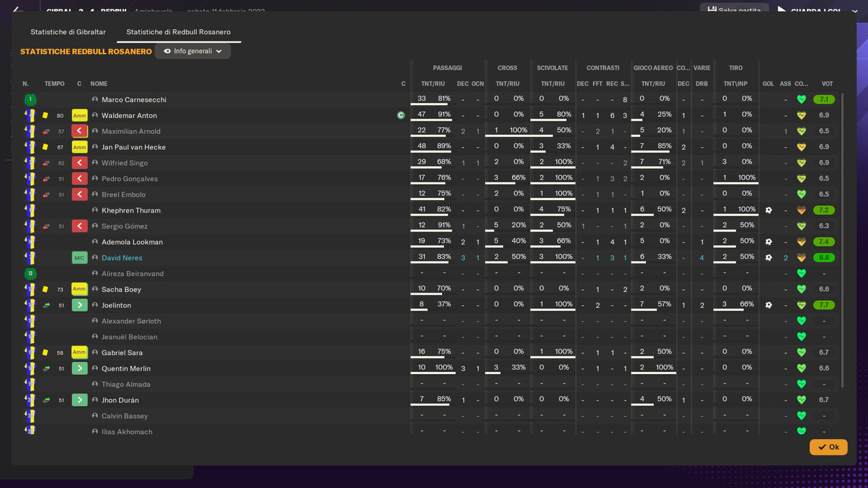Click the substitution arrows icon in Wilfried Singo's row
Screen dimensions: 868x488
46,163
